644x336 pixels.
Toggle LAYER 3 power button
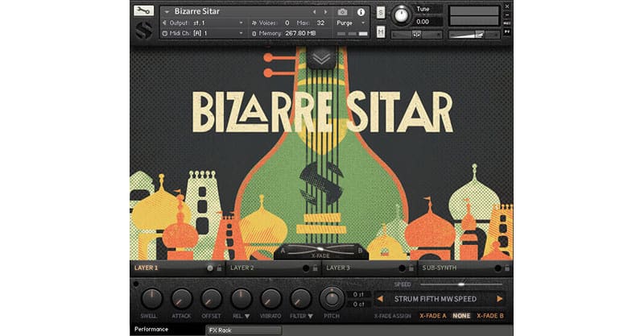[402, 268]
